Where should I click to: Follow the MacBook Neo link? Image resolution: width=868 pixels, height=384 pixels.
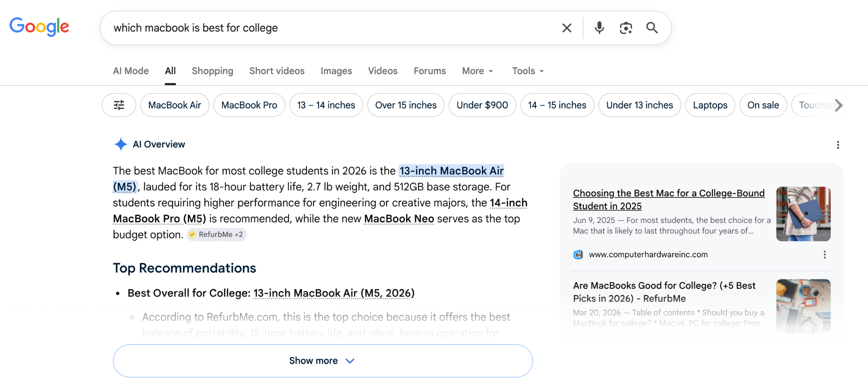tap(399, 219)
